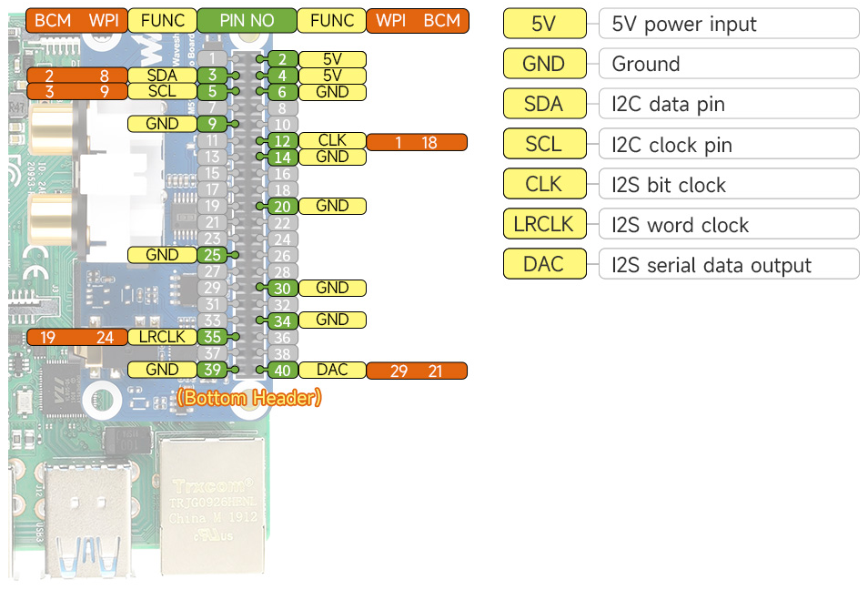Click the orange '29 21' WPI/BCM label

tap(417, 370)
